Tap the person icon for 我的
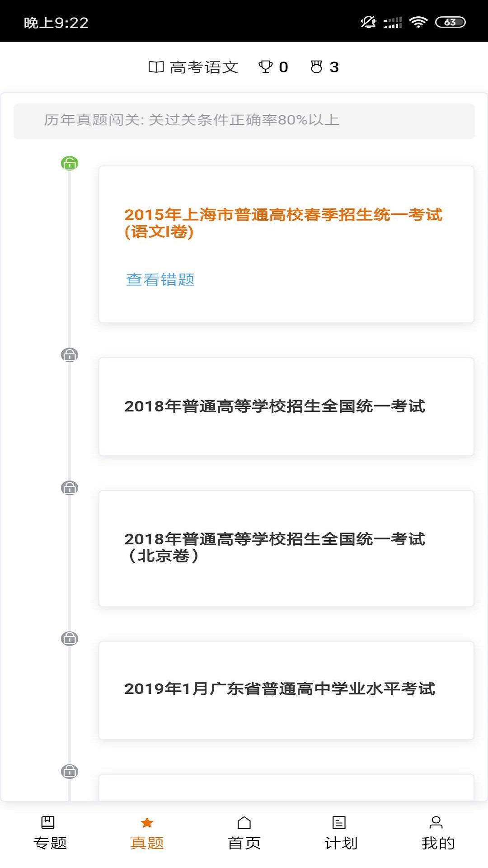This screenshot has width=488, height=868. pos(436,823)
